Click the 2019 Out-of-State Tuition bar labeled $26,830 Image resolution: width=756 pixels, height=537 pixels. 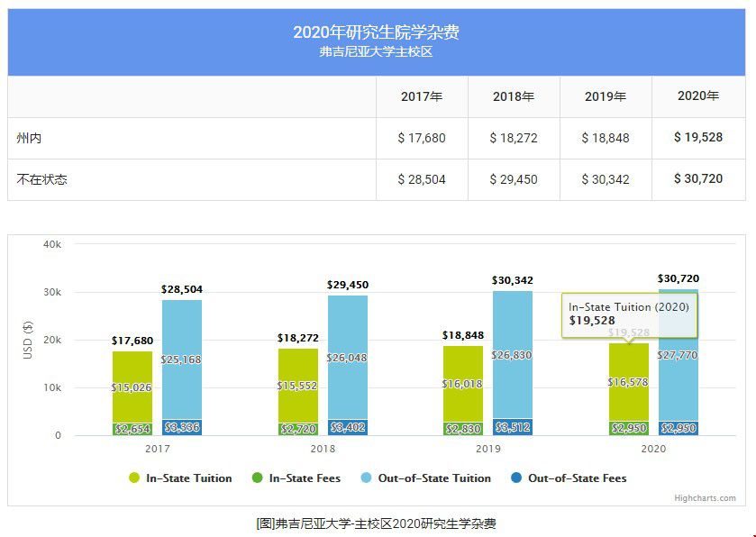tap(513, 355)
